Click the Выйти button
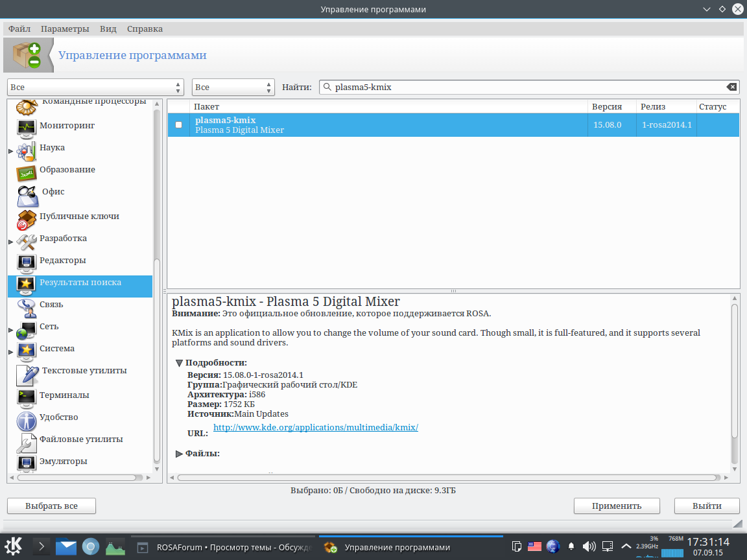The height and width of the screenshot is (560, 747). [x=707, y=506]
